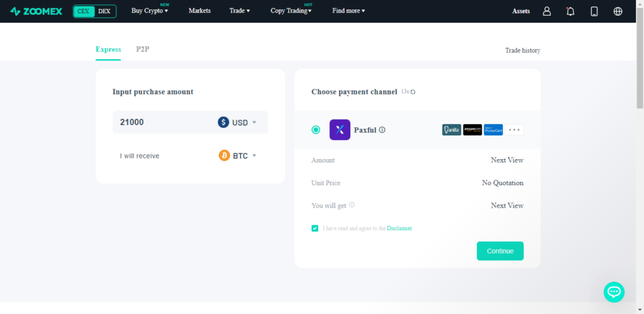Open the BTC receive currency dropdown
Viewport: 644px width, 314px height.
pos(238,155)
